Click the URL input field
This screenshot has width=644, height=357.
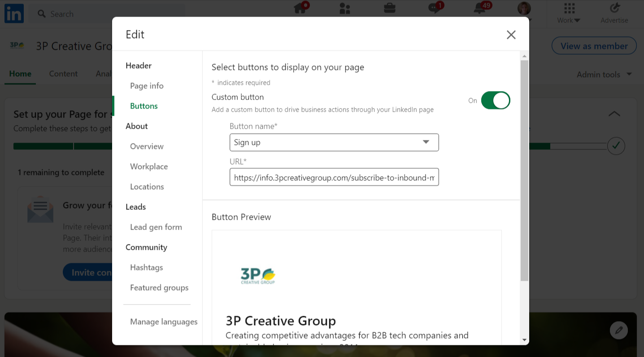tap(334, 177)
